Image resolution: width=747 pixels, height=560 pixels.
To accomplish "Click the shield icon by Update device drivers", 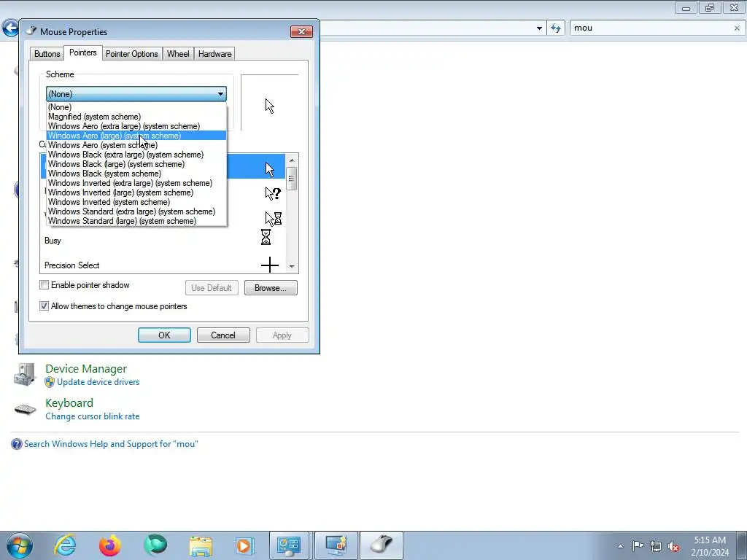I will 50,382.
